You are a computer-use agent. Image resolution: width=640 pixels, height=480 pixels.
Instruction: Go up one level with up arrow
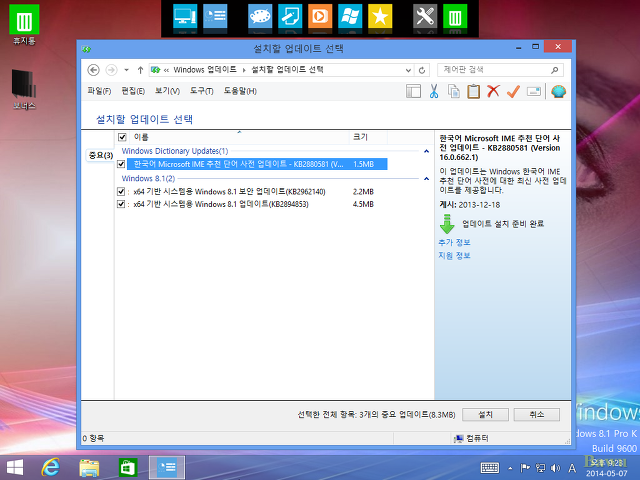click(x=140, y=70)
